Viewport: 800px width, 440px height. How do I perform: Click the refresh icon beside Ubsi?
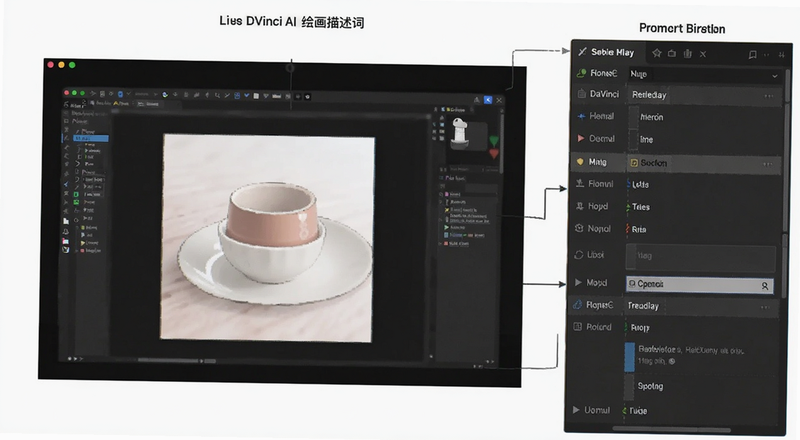[579, 254]
